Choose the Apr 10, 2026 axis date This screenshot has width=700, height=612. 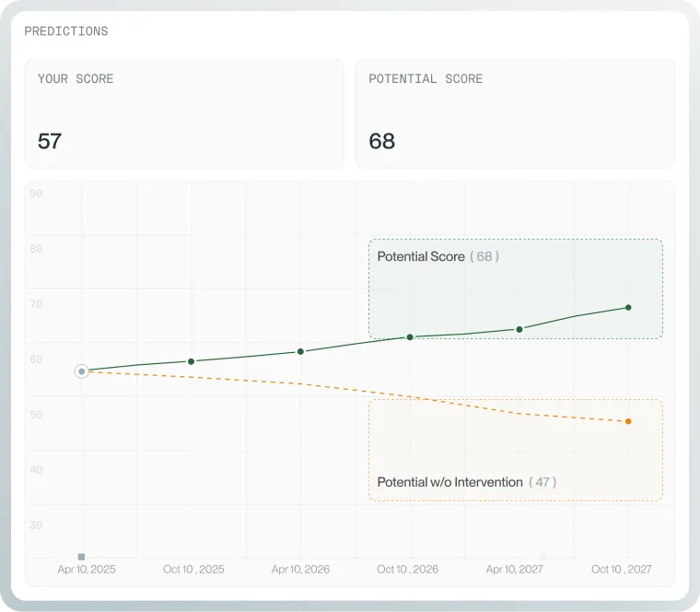point(300,570)
